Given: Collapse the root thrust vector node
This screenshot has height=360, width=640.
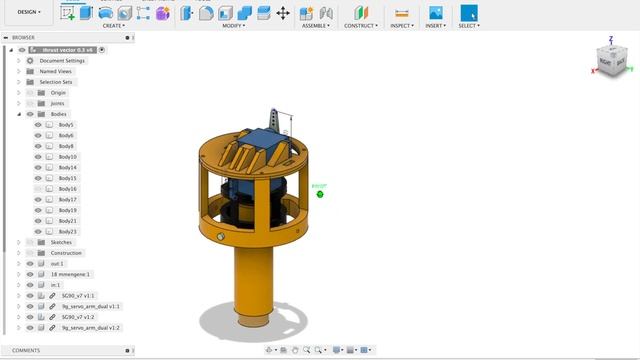Looking at the screenshot, I should [x=11, y=50].
